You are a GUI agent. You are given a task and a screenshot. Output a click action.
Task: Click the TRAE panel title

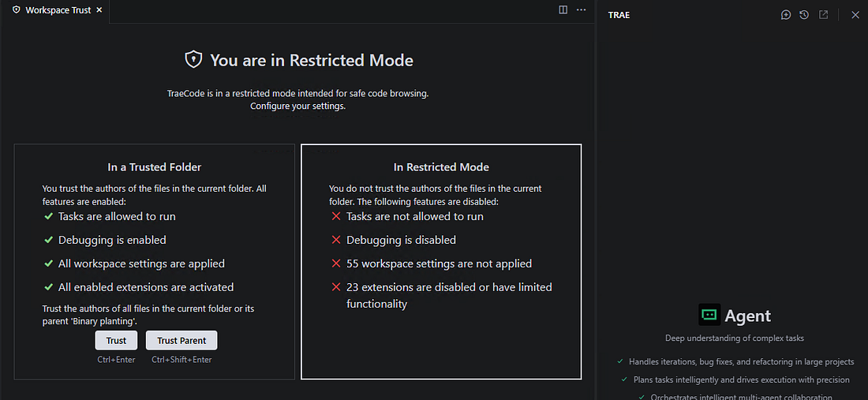pos(619,15)
